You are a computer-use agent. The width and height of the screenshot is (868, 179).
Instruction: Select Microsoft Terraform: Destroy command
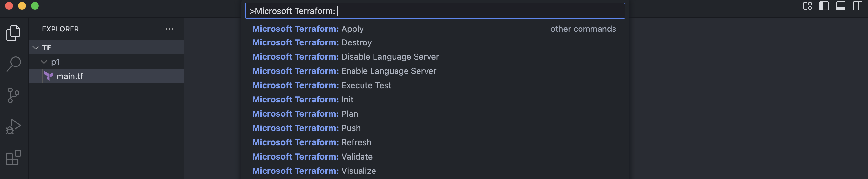tap(356, 42)
